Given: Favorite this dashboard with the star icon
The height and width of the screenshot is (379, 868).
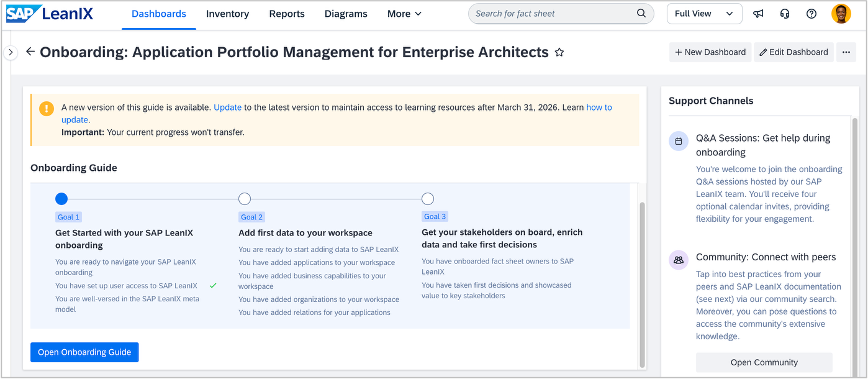Looking at the screenshot, I should click(x=559, y=52).
